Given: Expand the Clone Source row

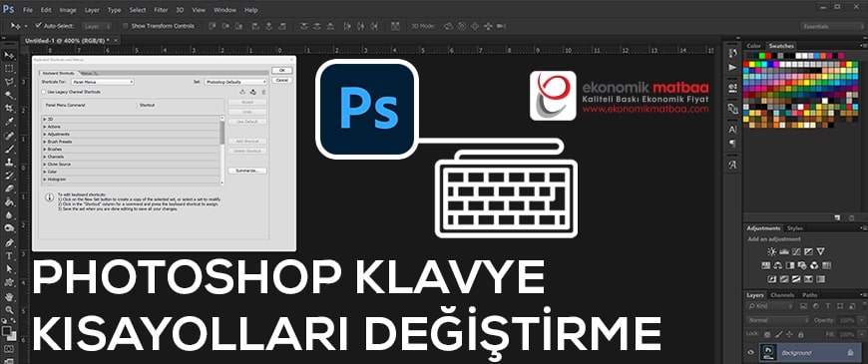Looking at the screenshot, I should 45,165.
